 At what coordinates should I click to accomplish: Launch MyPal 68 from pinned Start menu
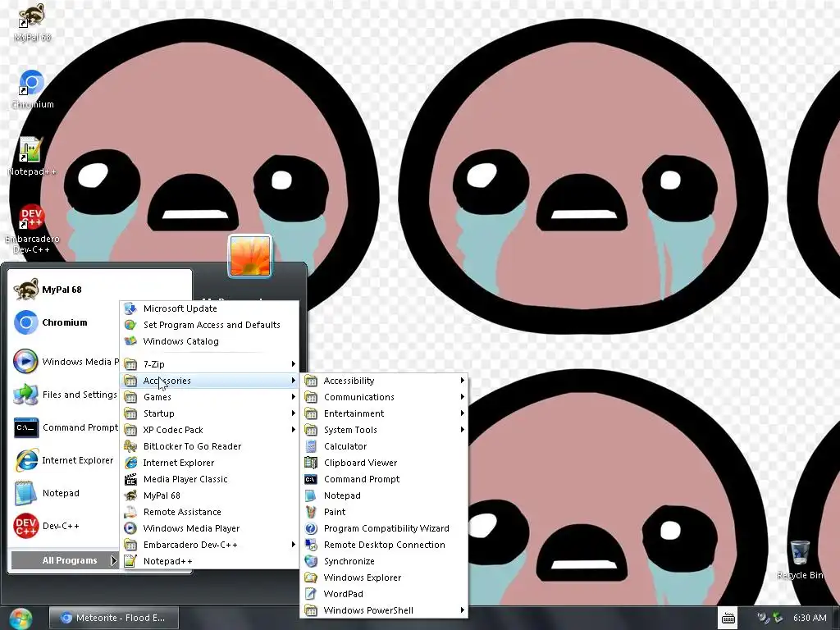tap(63, 290)
